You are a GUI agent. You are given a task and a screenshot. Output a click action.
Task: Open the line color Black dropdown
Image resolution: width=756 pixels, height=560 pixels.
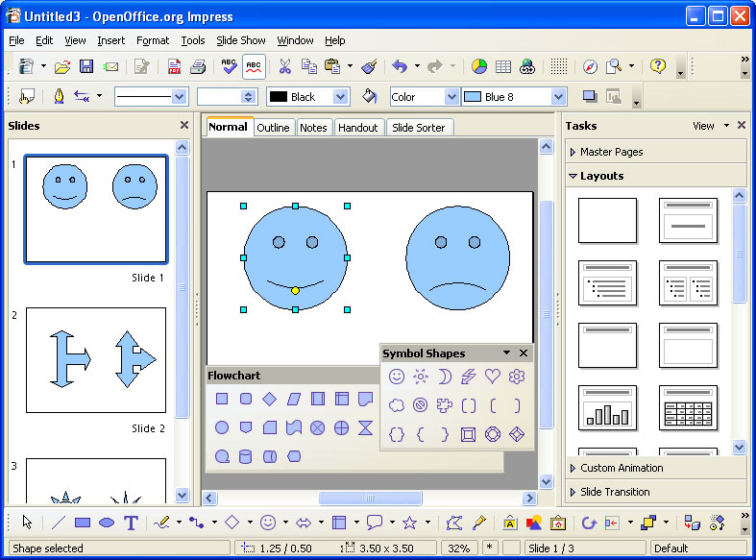340,97
